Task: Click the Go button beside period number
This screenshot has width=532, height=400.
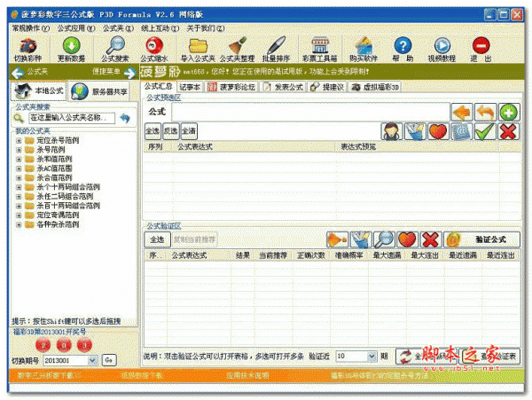Action: click(x=109, y=360)
